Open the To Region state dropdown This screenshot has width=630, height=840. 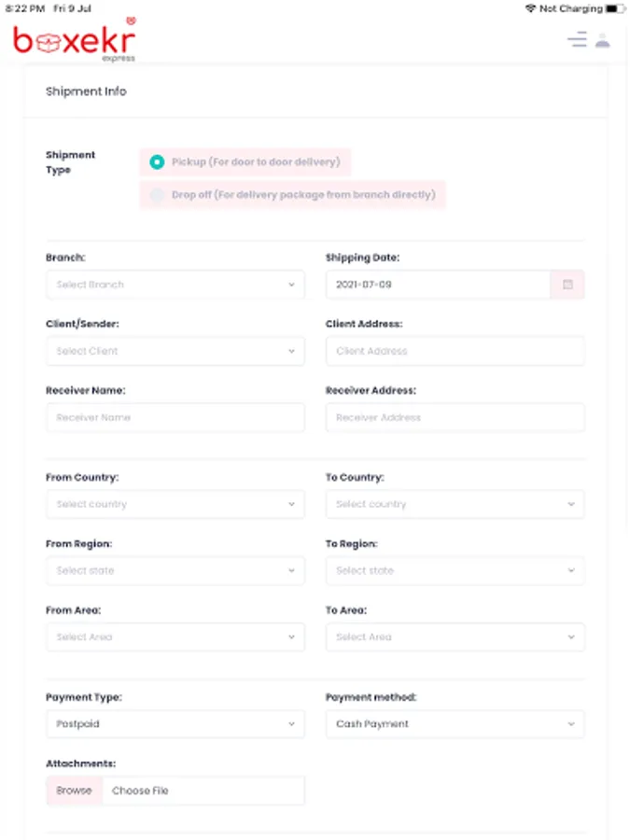point(455,570)
